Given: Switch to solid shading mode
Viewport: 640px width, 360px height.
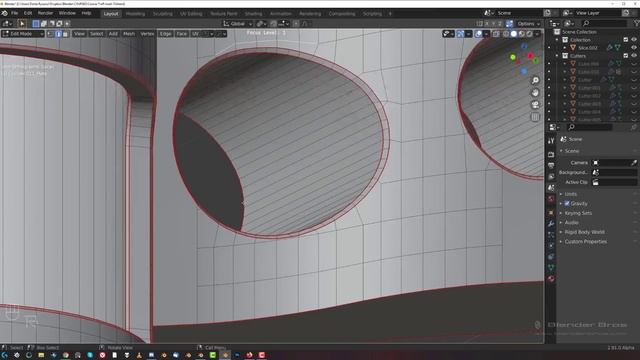Looking at the screenshot, I should click(513, 34).
